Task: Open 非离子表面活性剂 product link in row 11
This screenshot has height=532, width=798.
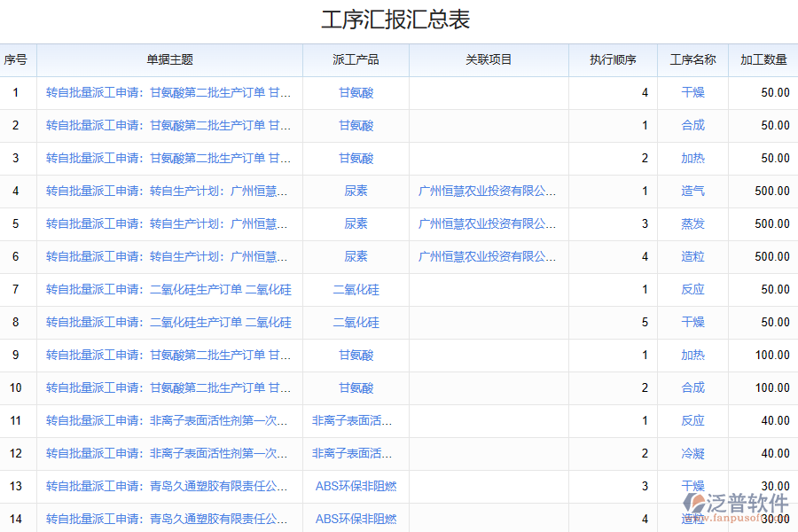Action: [x=352, y=421]
